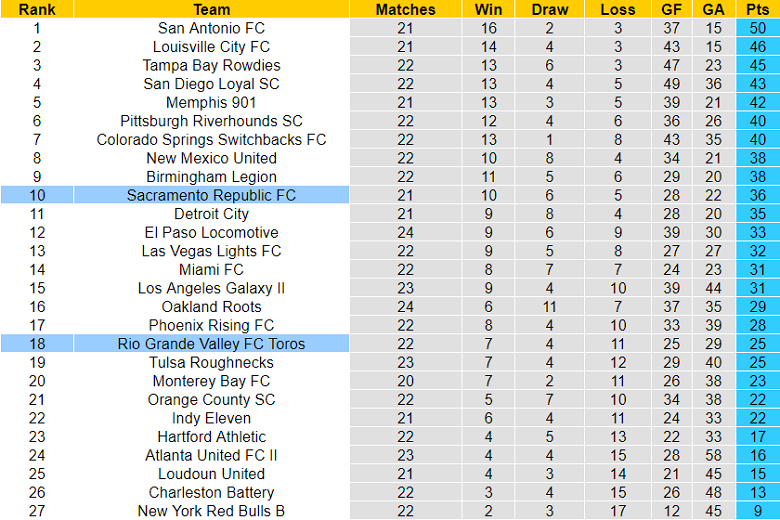Click the Tampa Bay Rowdies team name

(211, 65)
